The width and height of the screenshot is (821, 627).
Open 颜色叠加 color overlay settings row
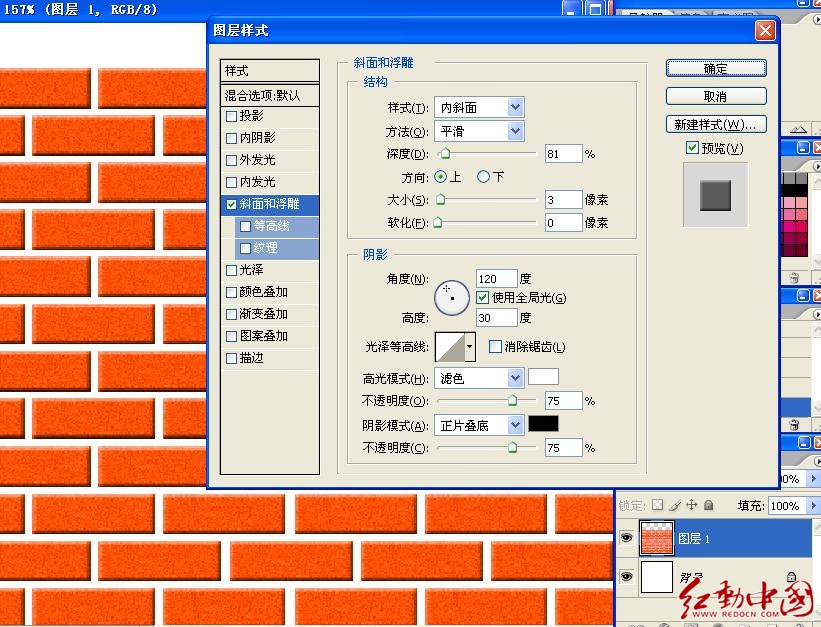(x=270, y=292)
